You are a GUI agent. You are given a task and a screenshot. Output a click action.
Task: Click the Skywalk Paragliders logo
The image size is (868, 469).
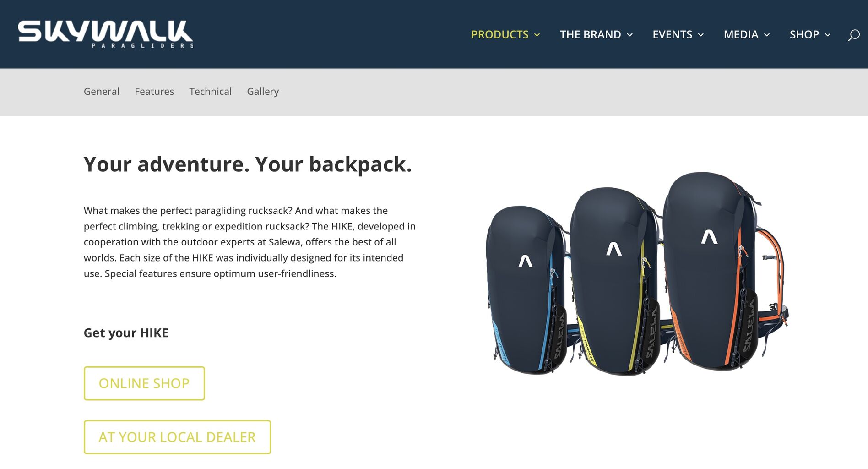coord(106,34)
